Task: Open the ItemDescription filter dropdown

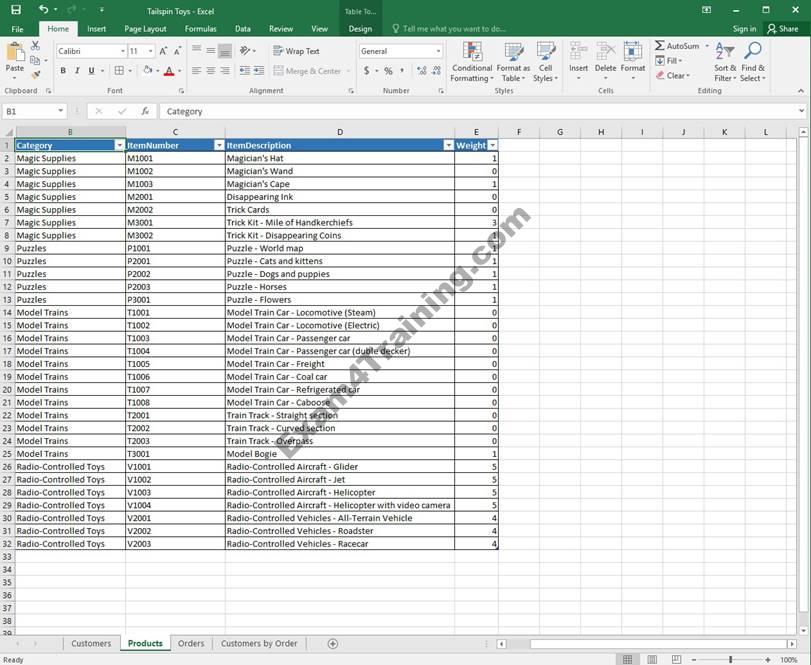Action: coord(448,146)
